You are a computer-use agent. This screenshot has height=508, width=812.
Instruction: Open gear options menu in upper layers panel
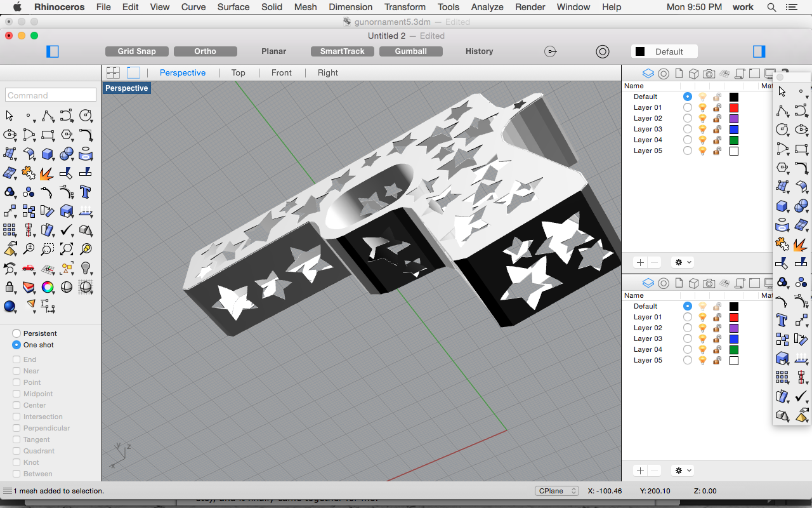[683, 262]
